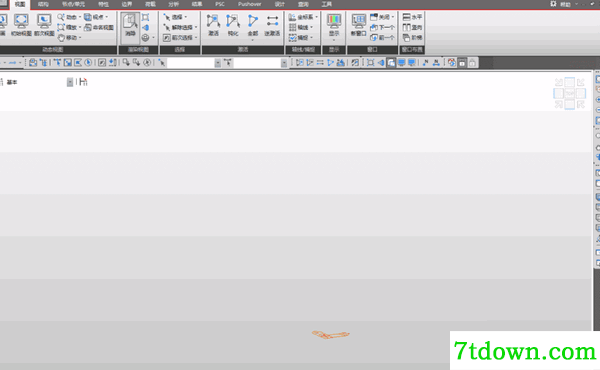The image size is (600, 370).
Task: Click the red frame icon beside 基本 dropdown
Action: pos(83,82)
